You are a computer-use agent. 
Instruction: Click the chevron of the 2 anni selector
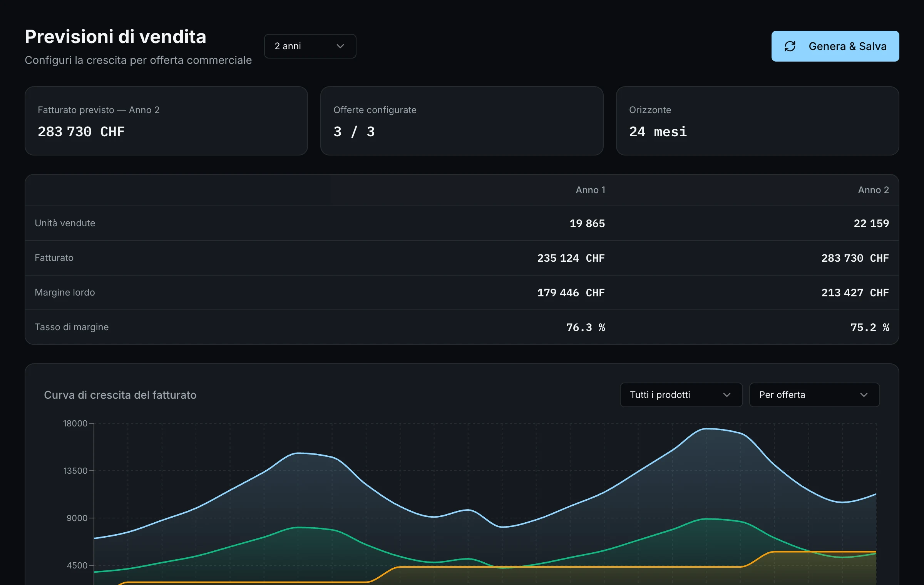[340, 46]
